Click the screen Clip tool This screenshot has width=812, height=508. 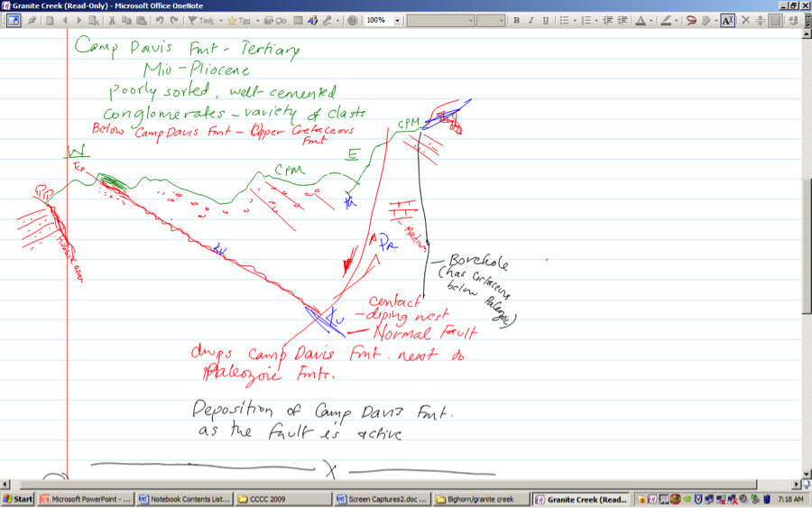tap(276, 20)
